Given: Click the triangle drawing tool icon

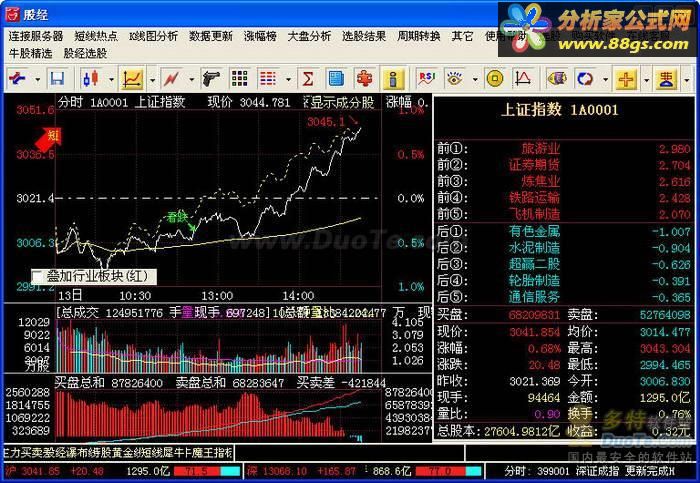Looking at the screenshot, I should tap(523, 79).
